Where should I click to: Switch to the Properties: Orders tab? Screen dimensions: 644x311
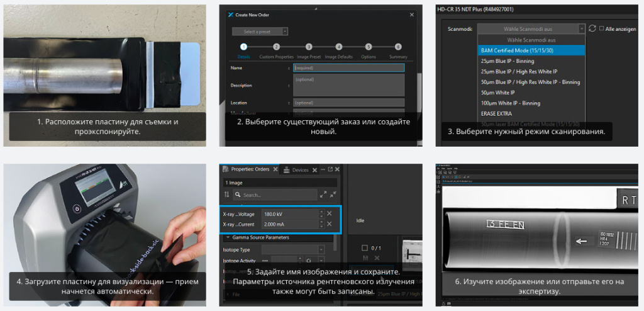pos(250,169)
